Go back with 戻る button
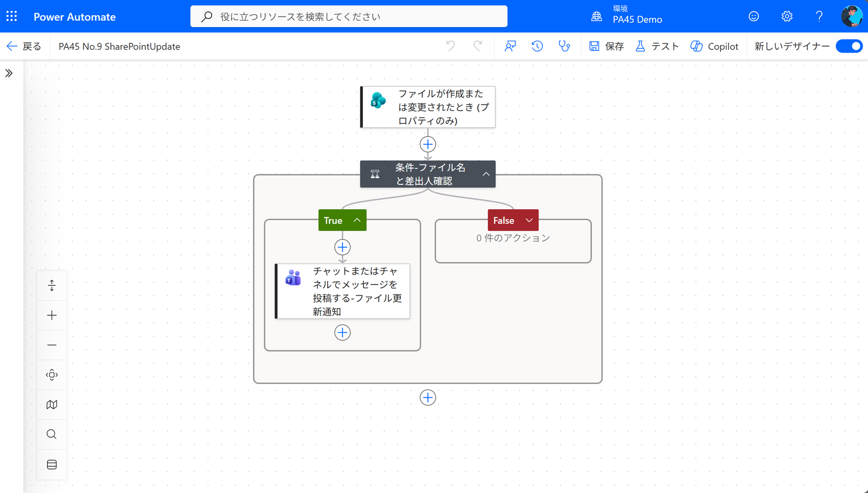 pos(24,46)
